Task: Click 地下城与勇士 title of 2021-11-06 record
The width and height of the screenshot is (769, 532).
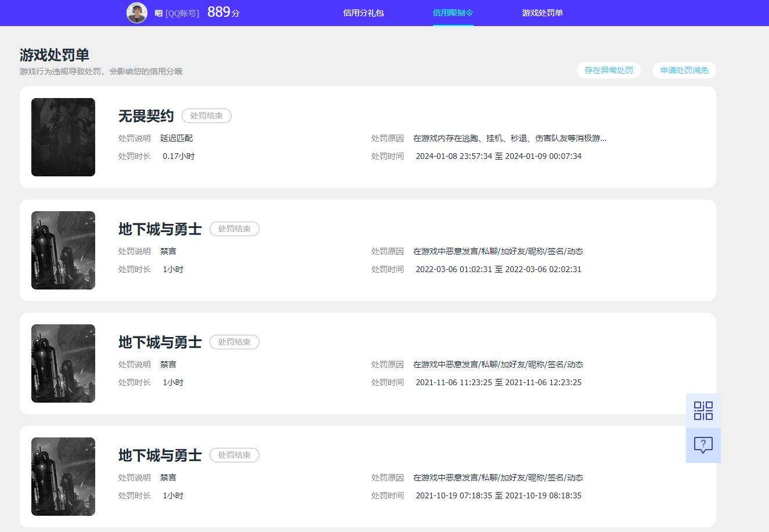Action: pyautogui.click(x=160, y=342)
